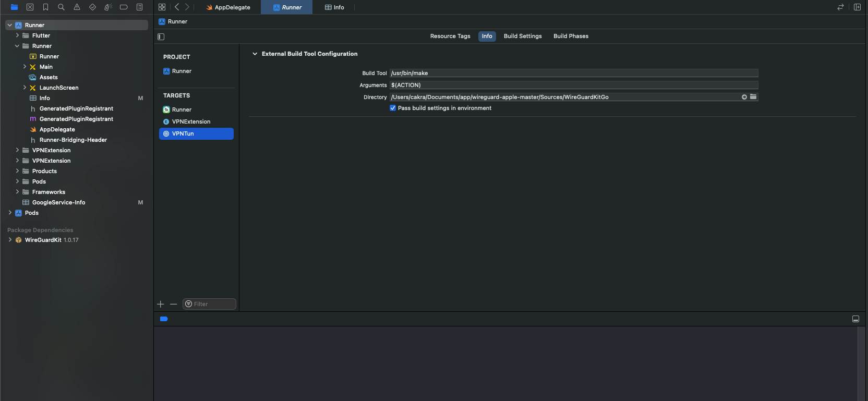
Task: Collapse External Build Tool Configuration section
Action: click(x=255, y=54)
